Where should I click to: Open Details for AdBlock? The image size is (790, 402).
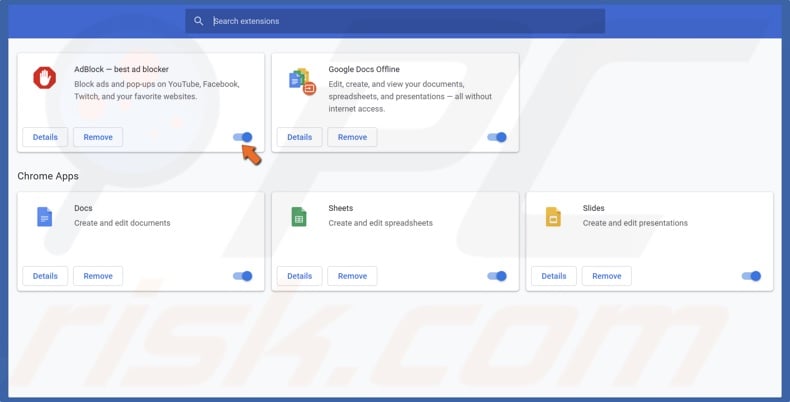pos(45,137)
